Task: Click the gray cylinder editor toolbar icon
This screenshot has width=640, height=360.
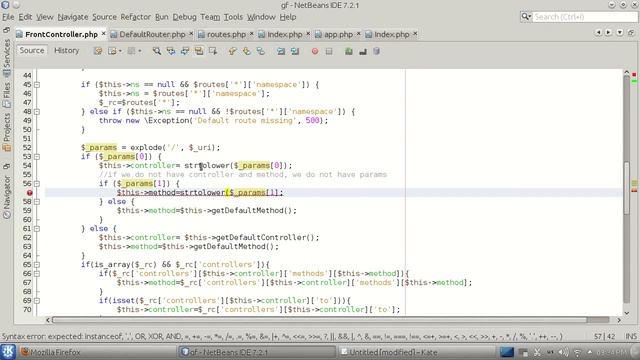Action: point(376,51)
